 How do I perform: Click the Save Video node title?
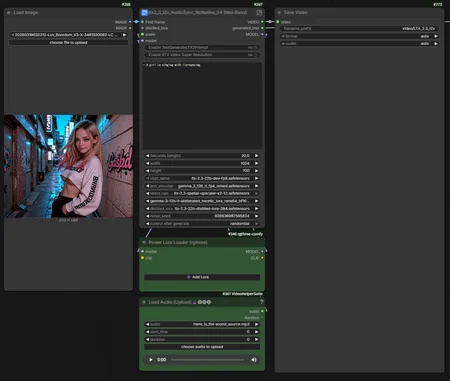point(296,13)
